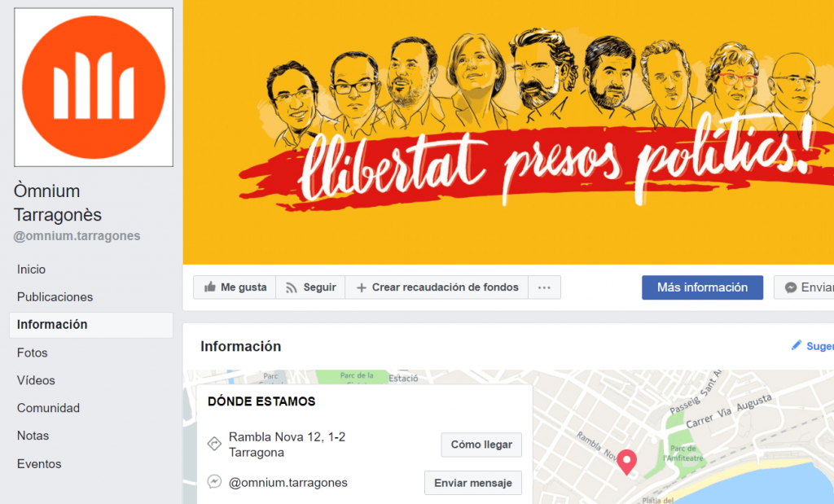
Task: Click the directions diamond icon beside address
Action: pyautogui.click(x=214, y=443)
